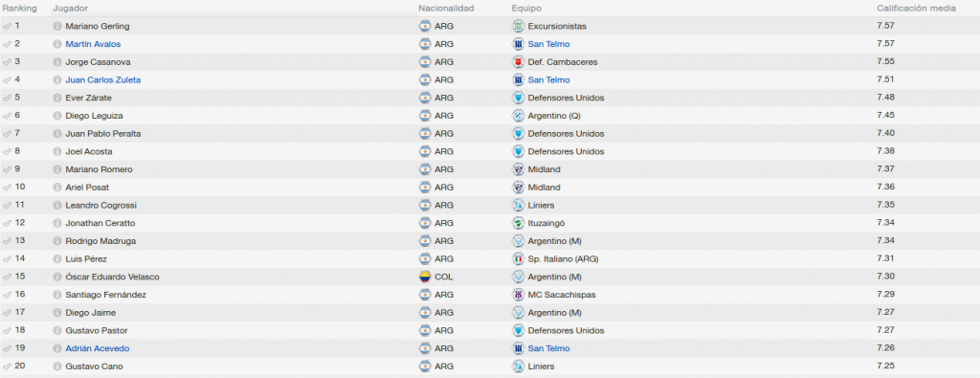This screenshot has width=980, height=378.
Task: Click the Ranking column header
Action: [19, 9]
